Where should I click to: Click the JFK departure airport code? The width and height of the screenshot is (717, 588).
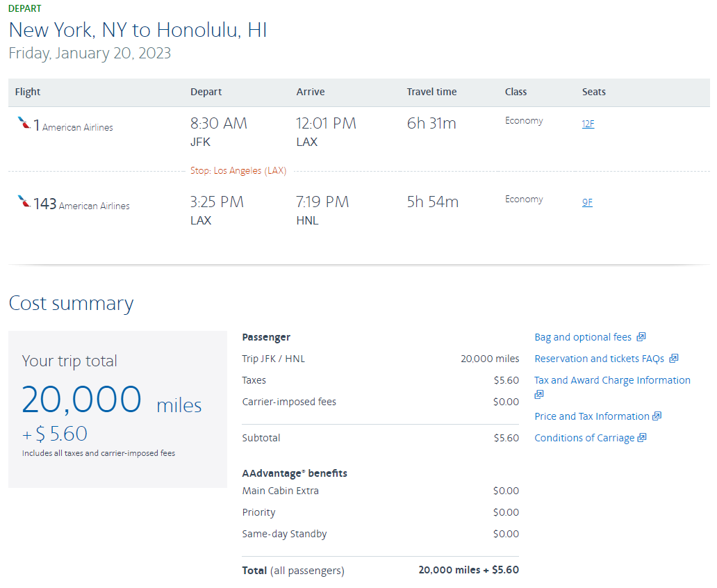click(x=200, y=142)
